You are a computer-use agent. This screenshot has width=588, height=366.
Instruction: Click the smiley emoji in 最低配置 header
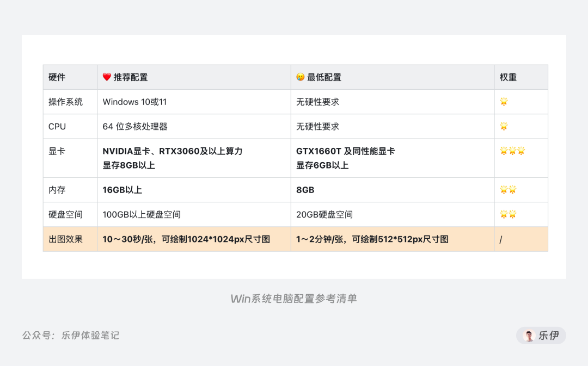pos(299,77)
